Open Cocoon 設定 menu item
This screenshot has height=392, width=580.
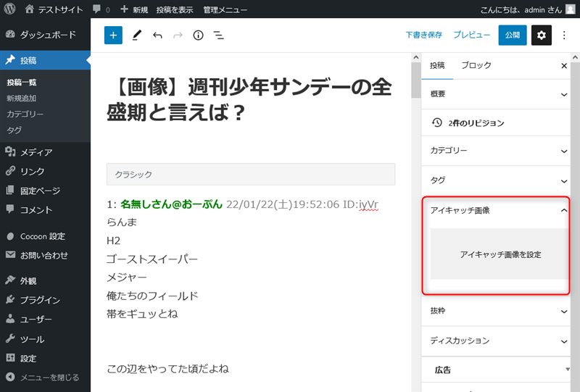(x=45, y=236)
